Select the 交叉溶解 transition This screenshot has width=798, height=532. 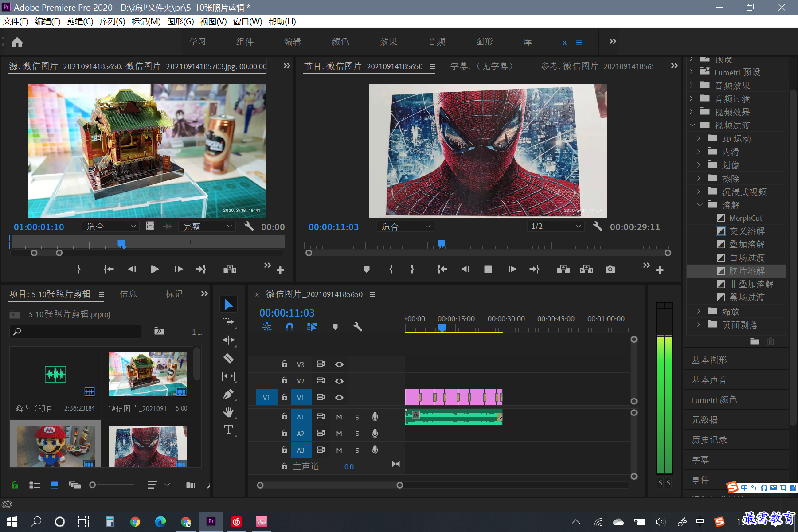click(747, 231)
